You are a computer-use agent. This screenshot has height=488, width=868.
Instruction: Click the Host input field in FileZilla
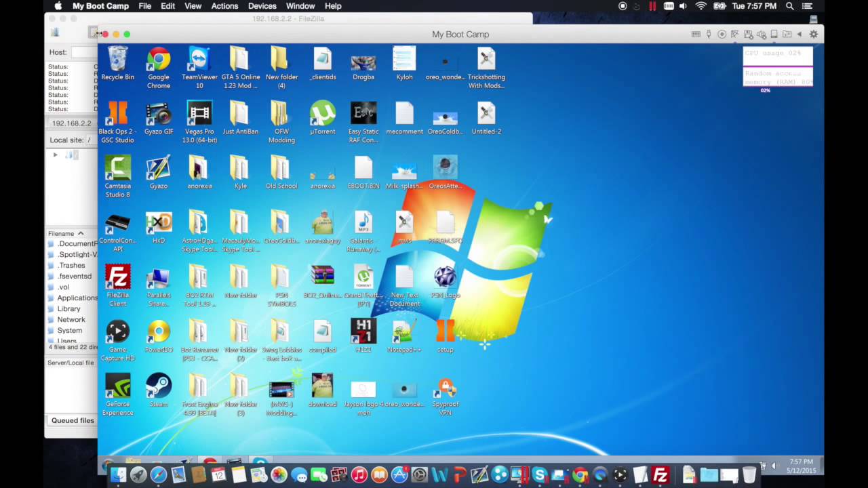(x=85, y=52)
